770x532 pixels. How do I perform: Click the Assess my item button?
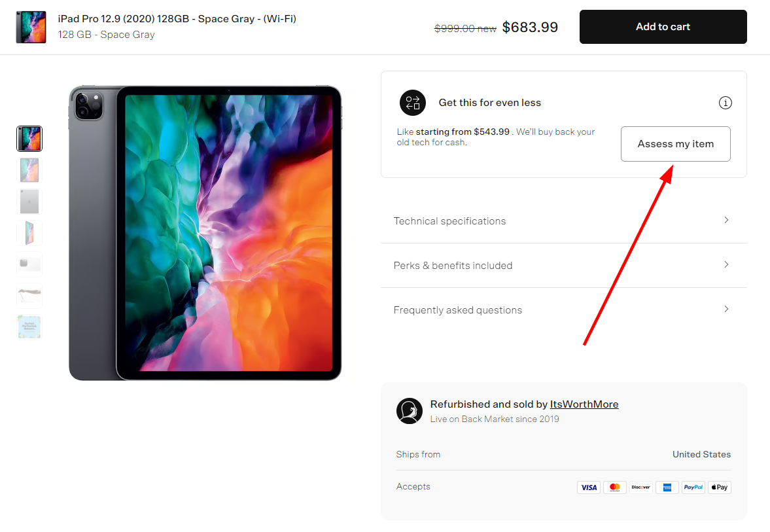click(675, 144)
